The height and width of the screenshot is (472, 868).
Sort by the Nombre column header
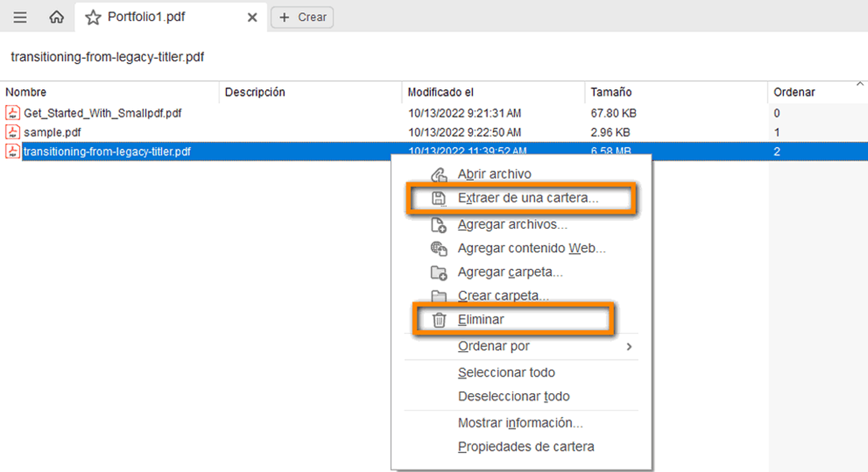pyautogui.click(x=26, y=92)
